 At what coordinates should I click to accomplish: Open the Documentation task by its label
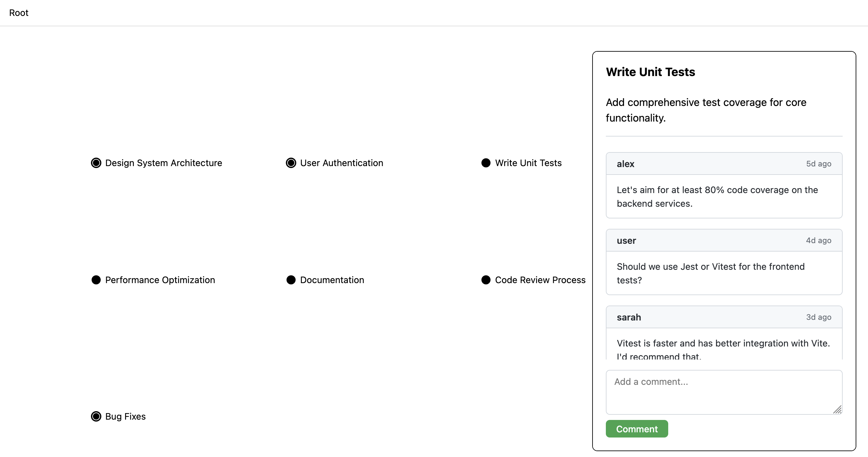(x=332, y=280)
